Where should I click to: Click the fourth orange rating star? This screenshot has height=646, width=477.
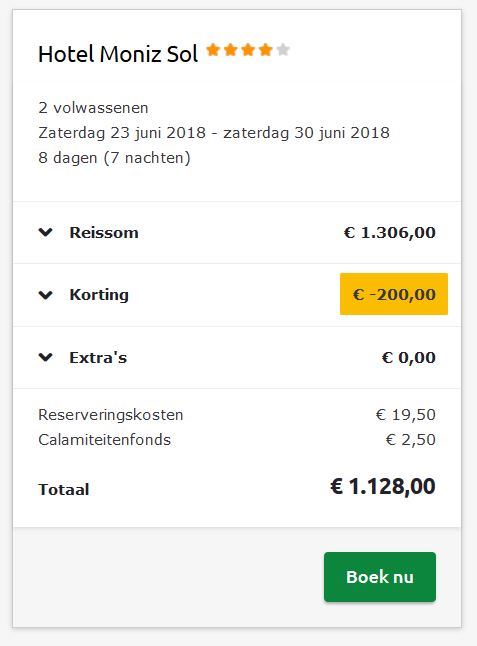click(266, 50)
